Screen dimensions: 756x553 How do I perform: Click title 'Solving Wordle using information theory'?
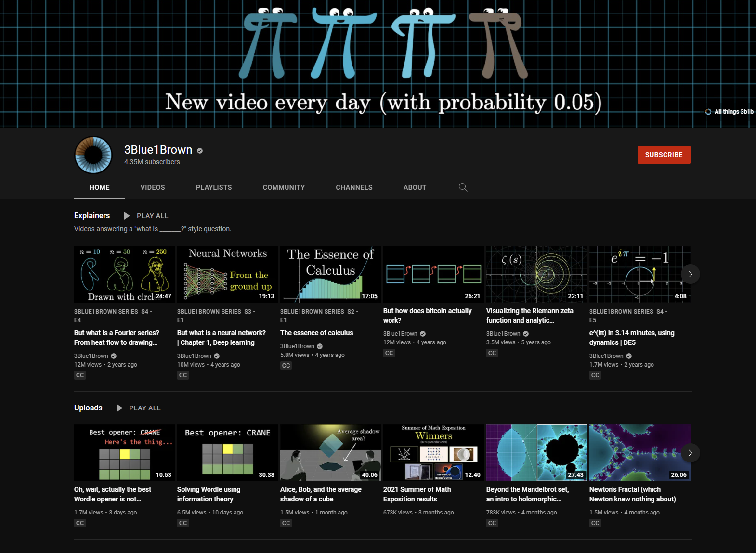(x=209, y=494)
